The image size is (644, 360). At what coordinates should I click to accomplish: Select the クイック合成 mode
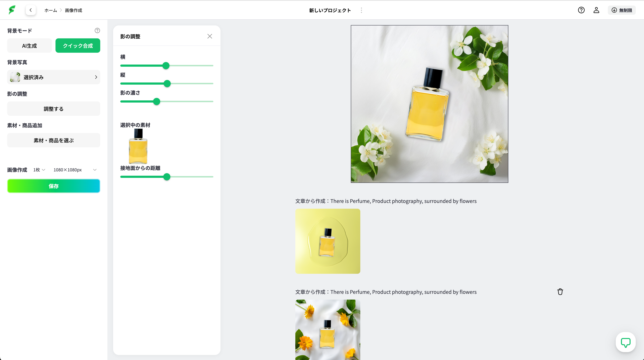click(x=78, y=46)
